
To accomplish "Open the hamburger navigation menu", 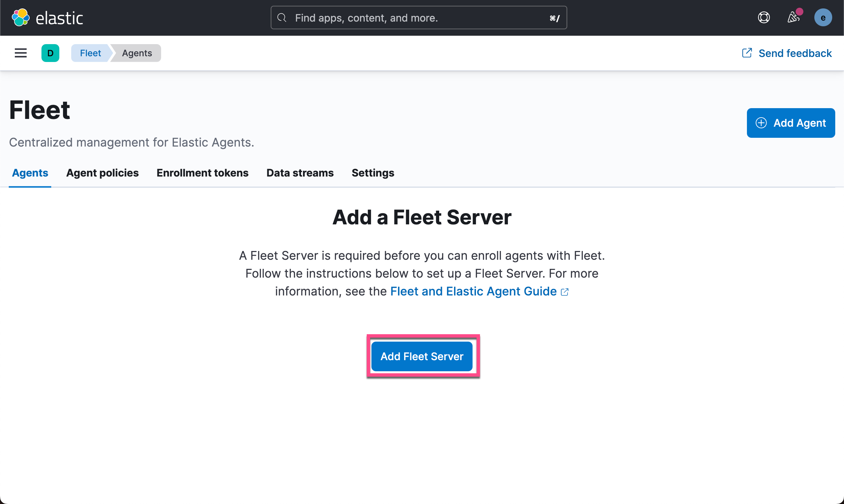I will coord(21,53).
